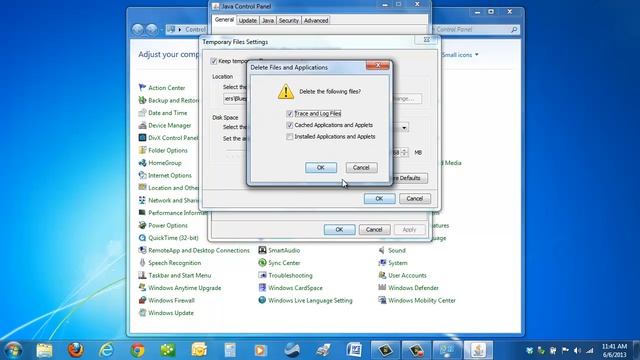Viewport: 640px width, 360px height.
Task: Click OK in Java Control Panel window
Action: (x=339, y=229)
